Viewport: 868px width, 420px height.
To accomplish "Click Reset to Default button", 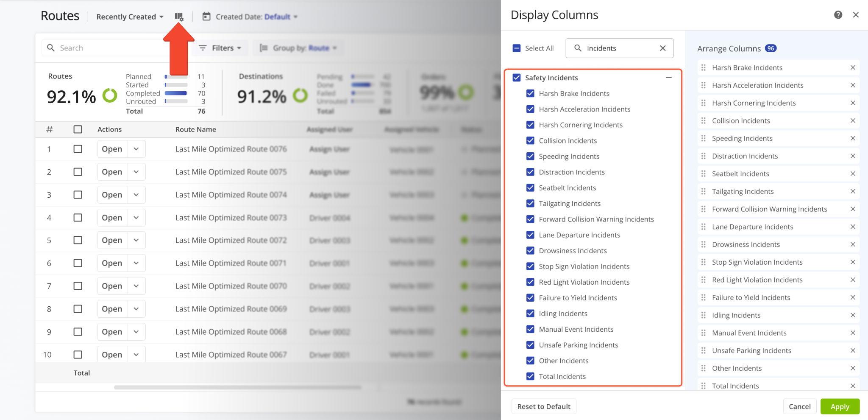I will (x=544, y=406).
